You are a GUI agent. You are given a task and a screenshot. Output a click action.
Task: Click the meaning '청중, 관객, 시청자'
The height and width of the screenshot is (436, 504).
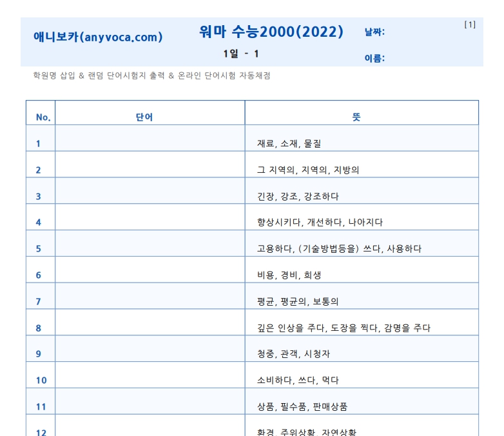(293, 354)
